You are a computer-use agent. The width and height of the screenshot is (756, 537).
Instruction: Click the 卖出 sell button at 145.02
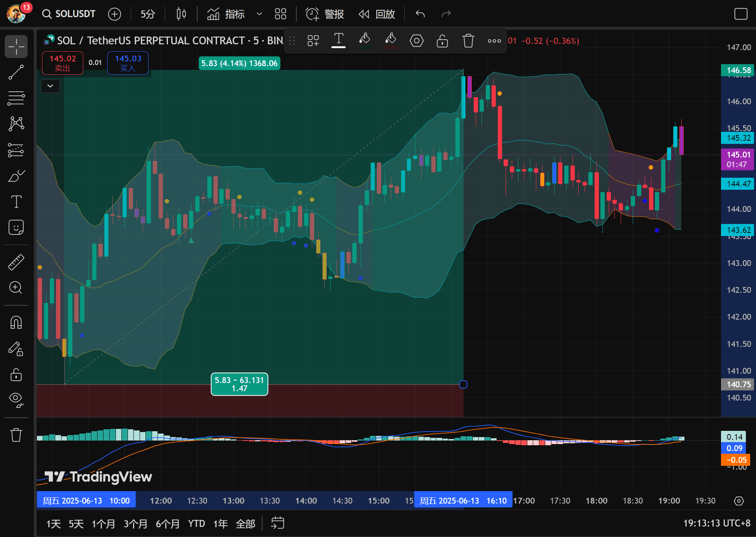(x=63, y=63)
